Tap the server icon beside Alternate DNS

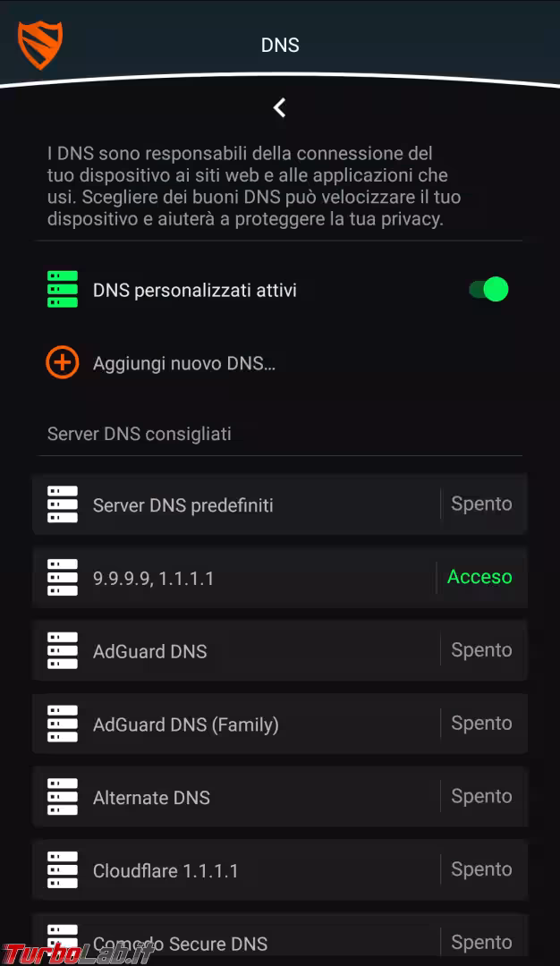(x=62, y=796)
